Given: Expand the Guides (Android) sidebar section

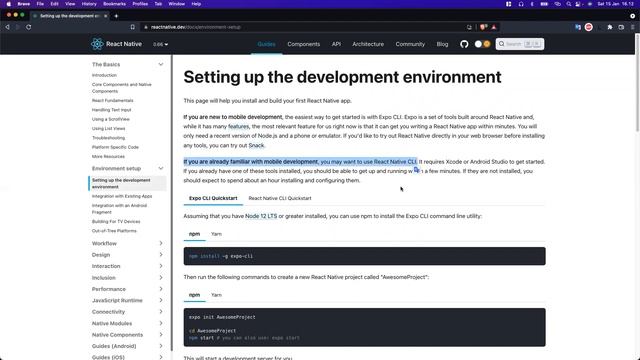Looking at the screenshot, I should (x=161, y=346).
